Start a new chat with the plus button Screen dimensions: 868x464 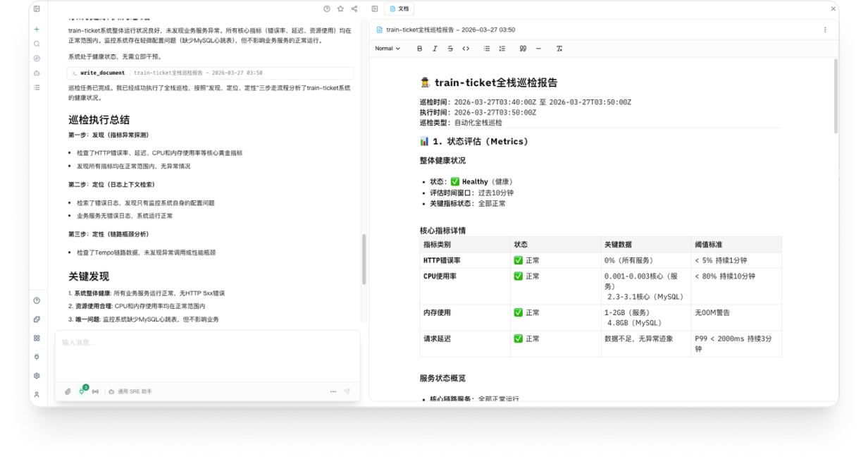click(x=36, y=30)
